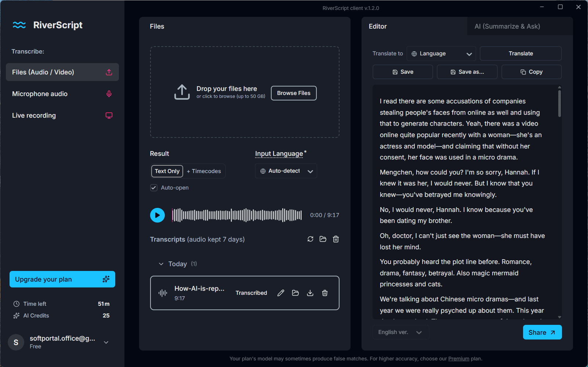Viewport: 588px width, 367px height.
Task: Collapse the Today transcripts group
Action: coord(161,264)
